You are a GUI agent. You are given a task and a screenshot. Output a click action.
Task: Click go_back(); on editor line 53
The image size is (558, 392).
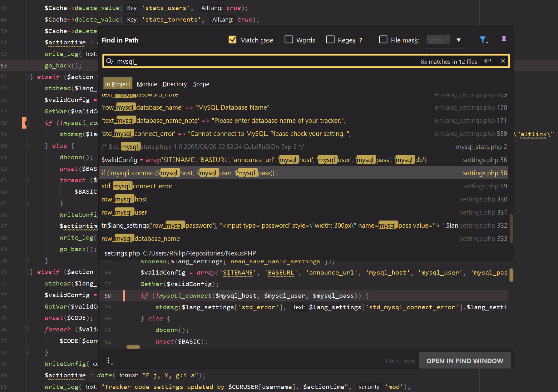point(63,66)
